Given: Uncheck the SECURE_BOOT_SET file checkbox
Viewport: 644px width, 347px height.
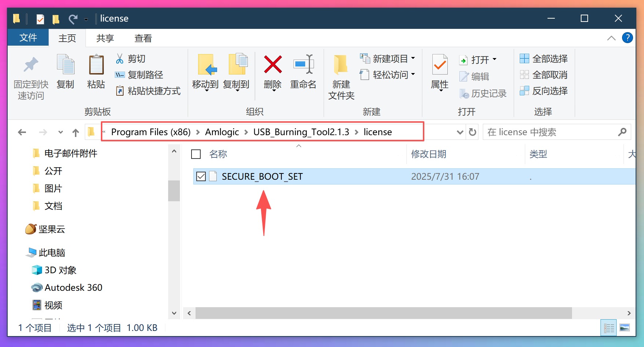Looking at the screenshot, I should tap(201, 176).
